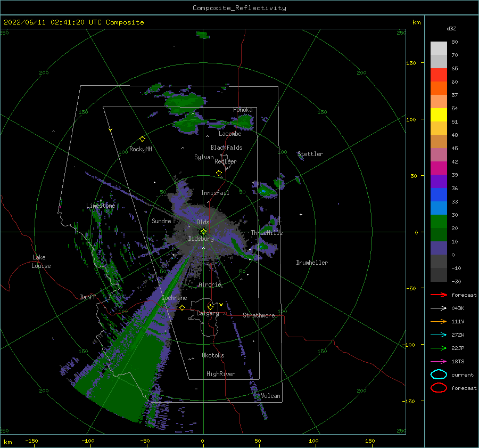Click the yellow diamond marker below Cochrane

point(183,307)
